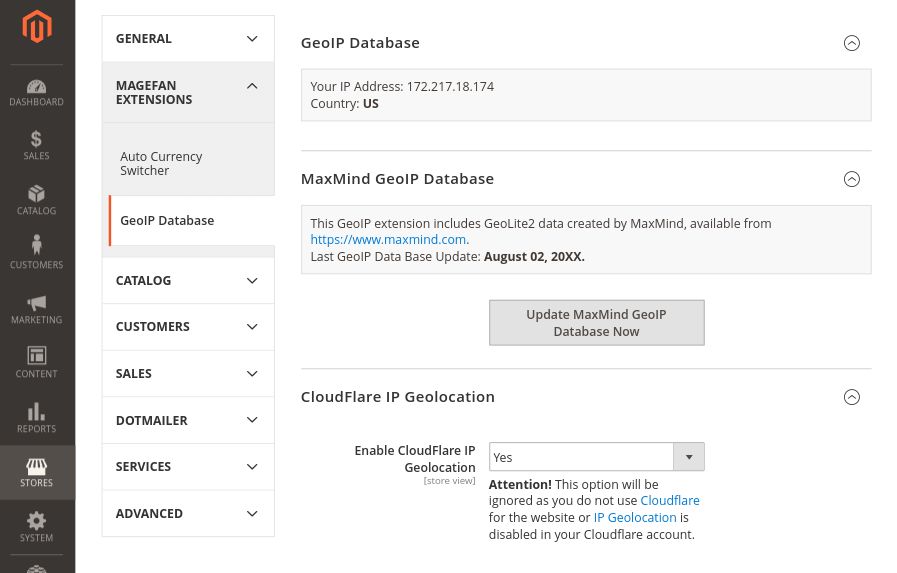Open the Reports bar chart icon
Image resolution: width=897 pixels, height=573 pixels.
pyautogui.click(x=37, y=418)
